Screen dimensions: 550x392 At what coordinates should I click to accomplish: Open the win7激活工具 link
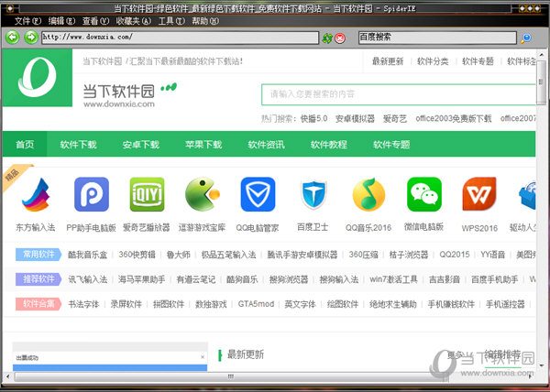pyautogui.click(x=393, y=279)
